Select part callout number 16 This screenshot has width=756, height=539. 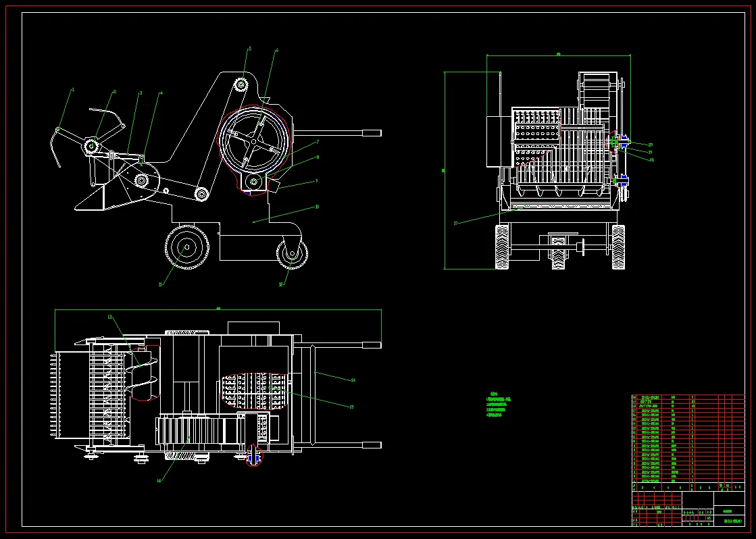click(159, 480)
